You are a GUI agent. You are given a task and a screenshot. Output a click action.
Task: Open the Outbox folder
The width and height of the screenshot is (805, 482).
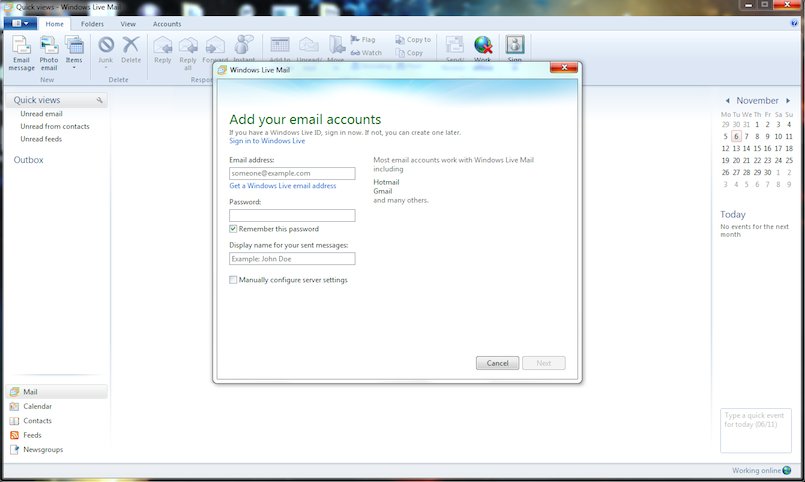29,160
